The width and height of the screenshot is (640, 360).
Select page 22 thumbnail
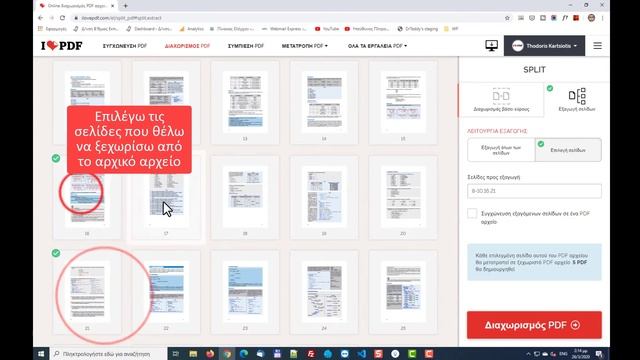click(166, 292)
